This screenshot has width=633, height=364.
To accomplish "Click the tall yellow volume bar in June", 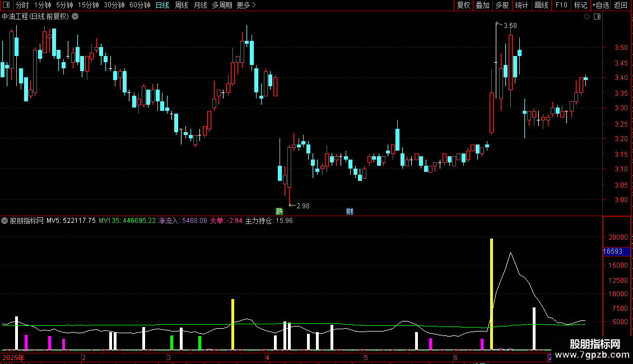I will [x=491, y=294].
